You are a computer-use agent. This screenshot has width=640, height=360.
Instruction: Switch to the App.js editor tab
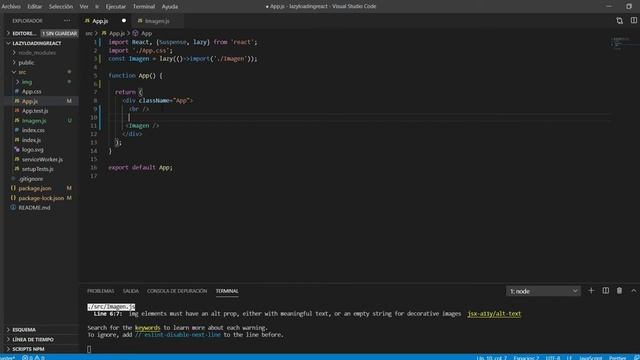100,21
